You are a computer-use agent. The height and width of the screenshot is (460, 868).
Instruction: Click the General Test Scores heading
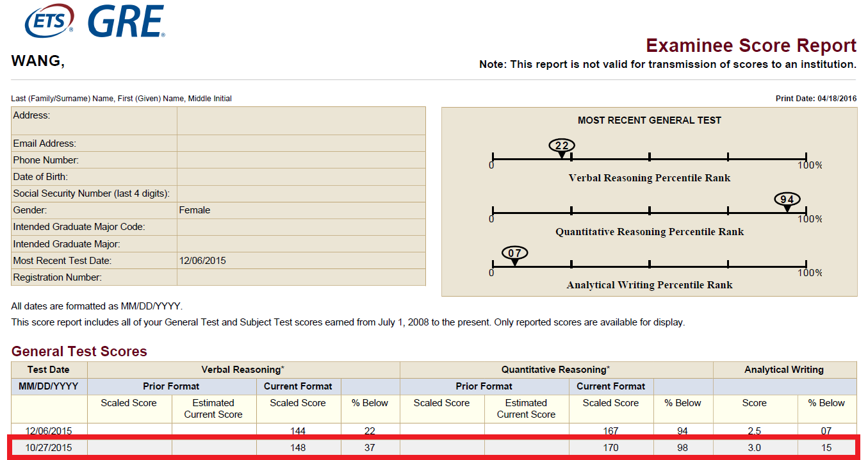[x=79, y=351]
